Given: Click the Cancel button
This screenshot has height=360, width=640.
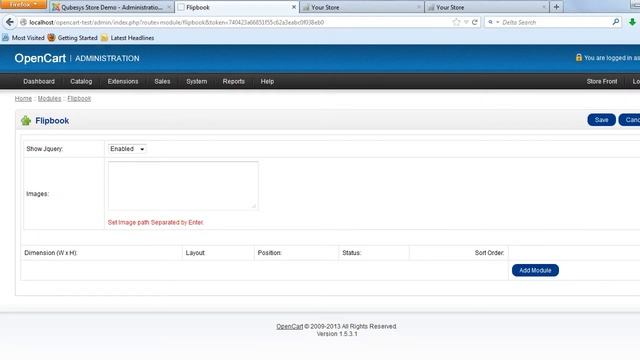Looking at the screenshot, I should pyautogui.click(x=630, y=120).
